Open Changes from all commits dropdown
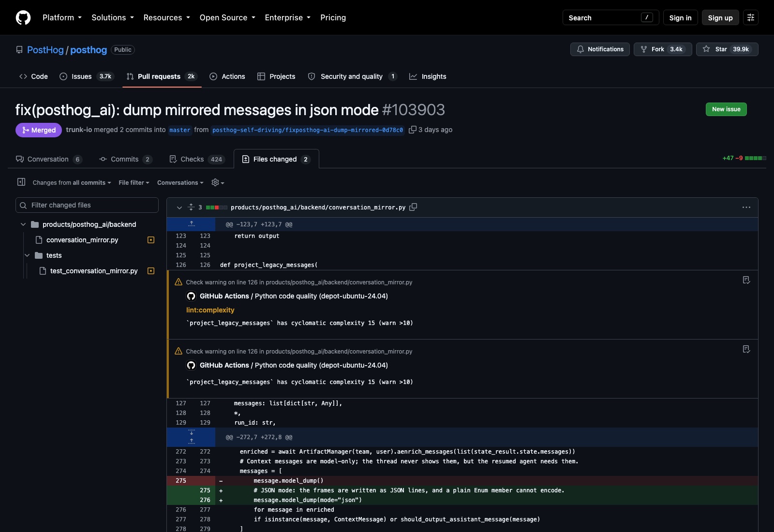The height and width of the screenshot is (532, 774). (x=72, y=182)
